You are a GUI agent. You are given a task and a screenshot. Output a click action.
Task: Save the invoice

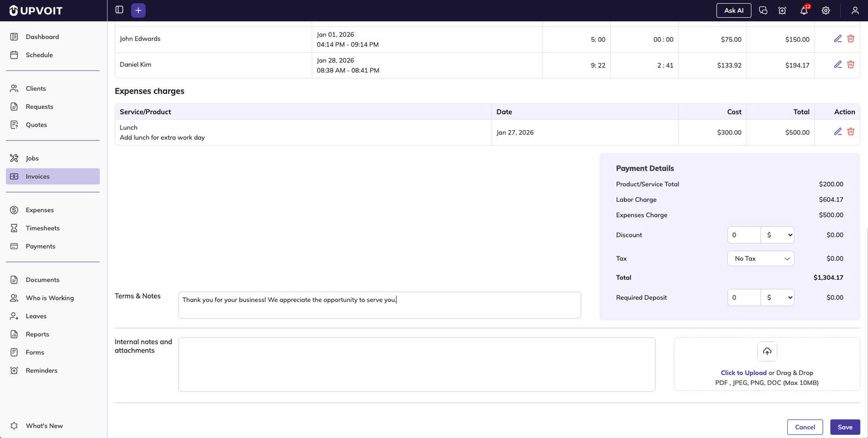pyautogui.click(x=845, y=427)
